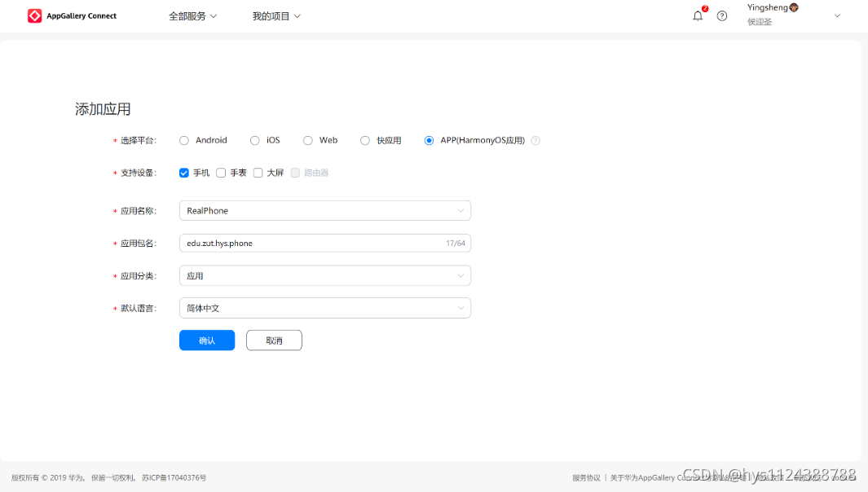The width and height of the screenshot is (868, 492).
Task: Select the Android platform radio button
Action: (184, 140)
